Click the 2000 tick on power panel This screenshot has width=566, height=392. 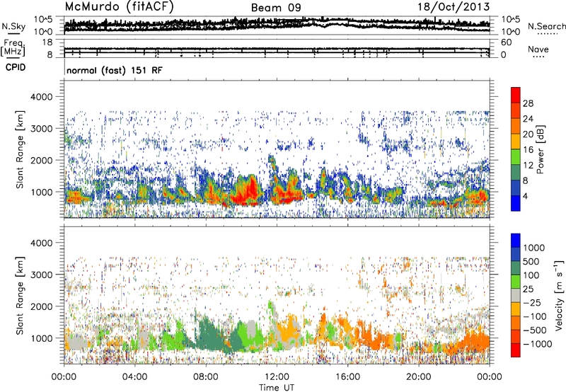(x=43, y=160)
